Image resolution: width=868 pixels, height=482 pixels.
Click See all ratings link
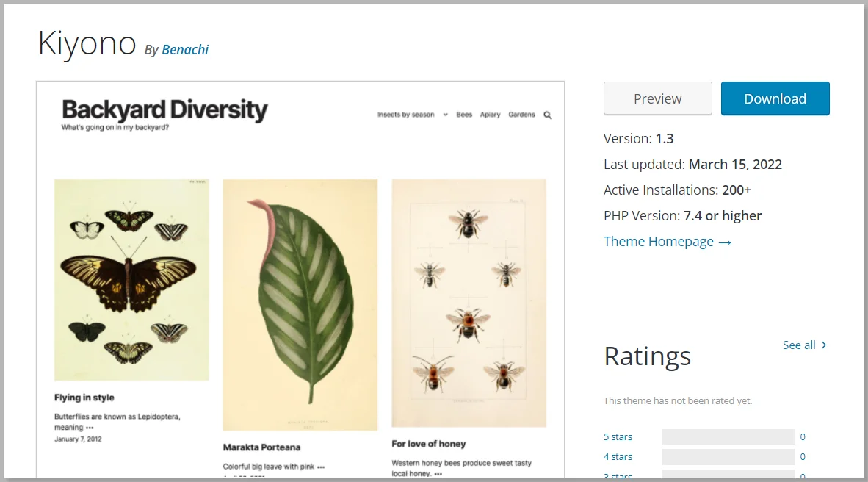804,345
